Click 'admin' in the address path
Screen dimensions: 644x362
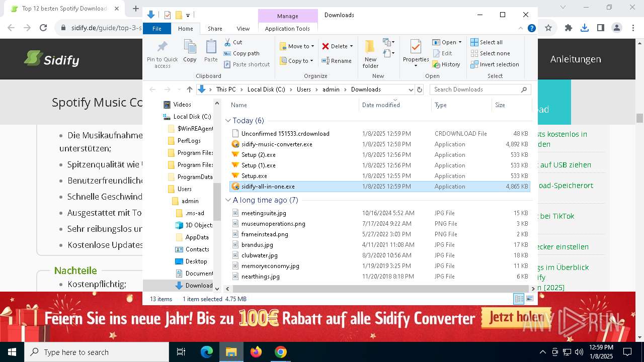click(331, 89)
